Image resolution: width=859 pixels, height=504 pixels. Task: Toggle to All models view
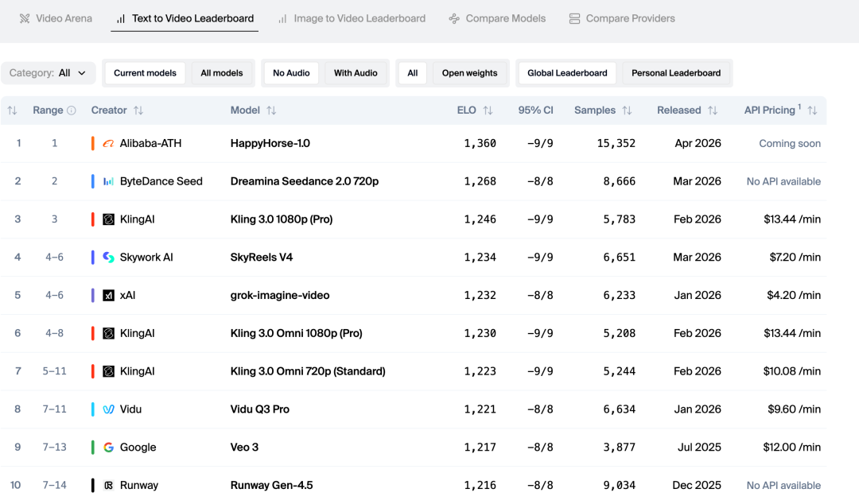(222, 73)
